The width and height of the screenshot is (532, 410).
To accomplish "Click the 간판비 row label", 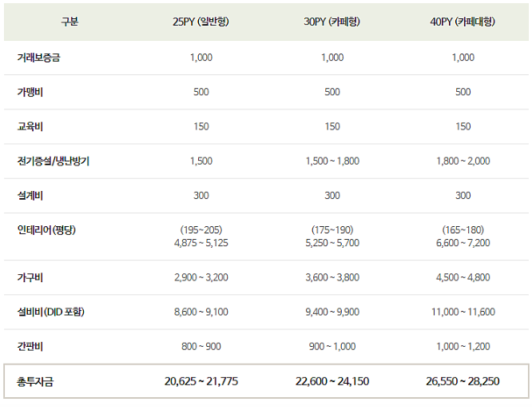I will 30,347.
